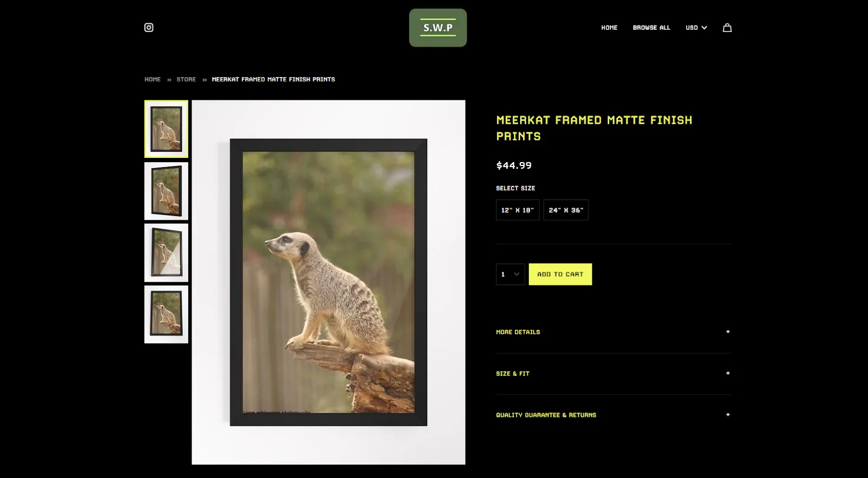Image resolution: width=868 pixels, height=478 pixels.
Task: Click the Store breadcrumb link
Action: [x=186, y=79]
